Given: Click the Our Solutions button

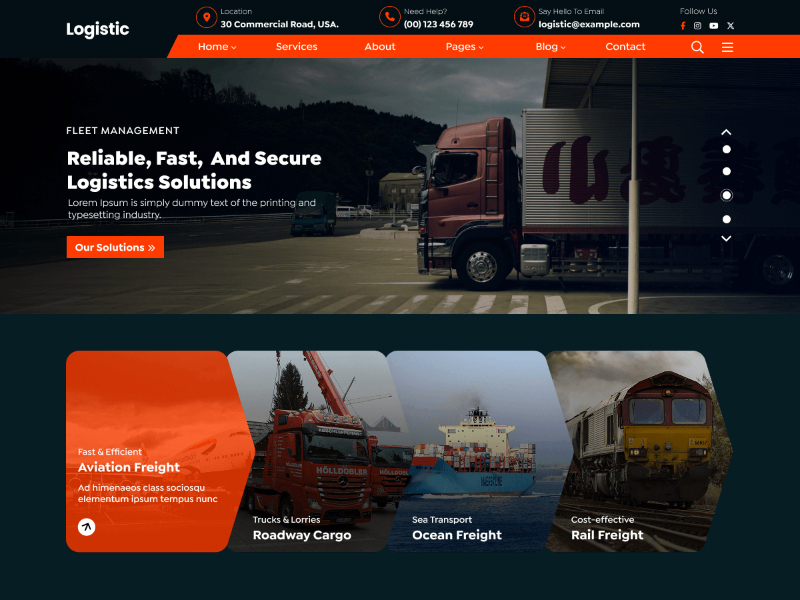Looking at the screenshot, I should 115,246.
